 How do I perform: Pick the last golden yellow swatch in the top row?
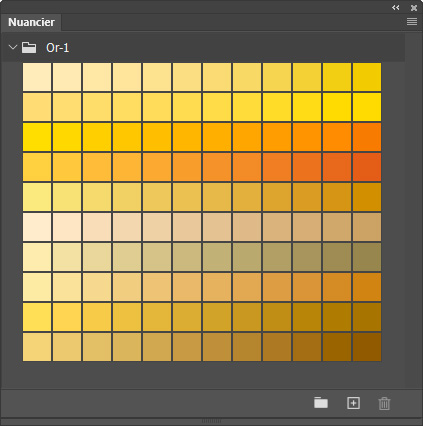[x=367, y=77]
